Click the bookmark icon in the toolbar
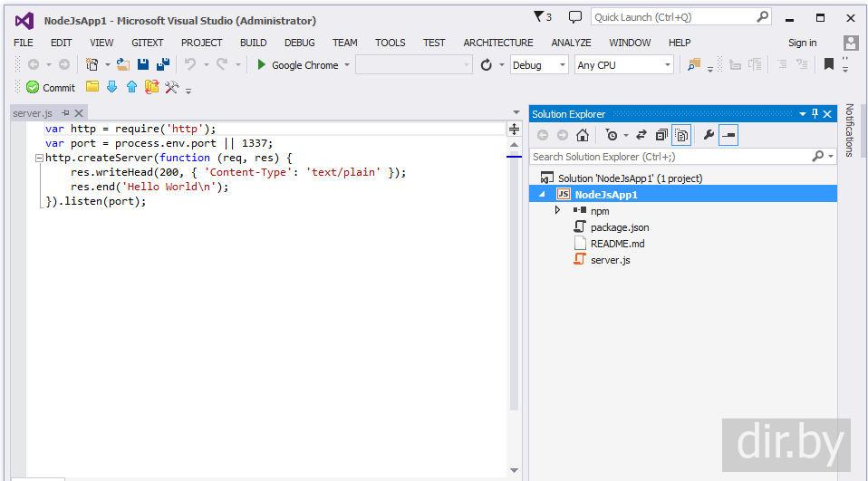Screen dimensions: 868x481 tap(828, 64)
